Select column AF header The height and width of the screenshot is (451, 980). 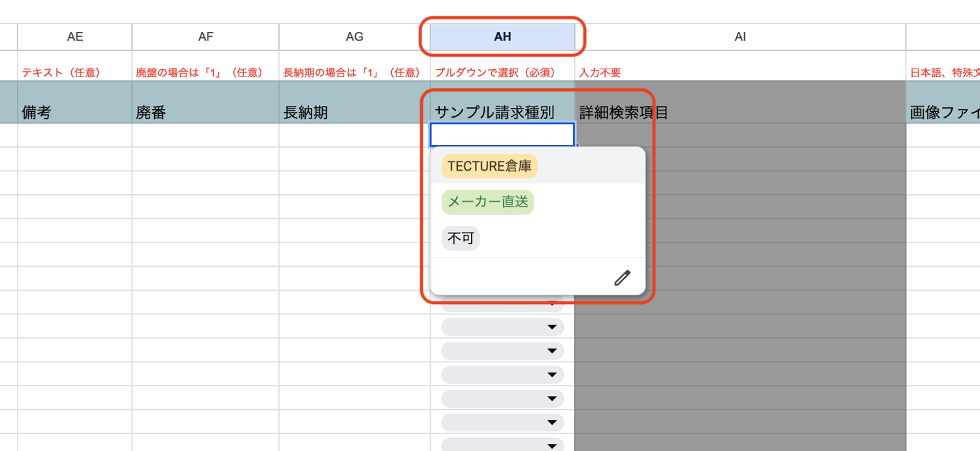click(206, 37)
